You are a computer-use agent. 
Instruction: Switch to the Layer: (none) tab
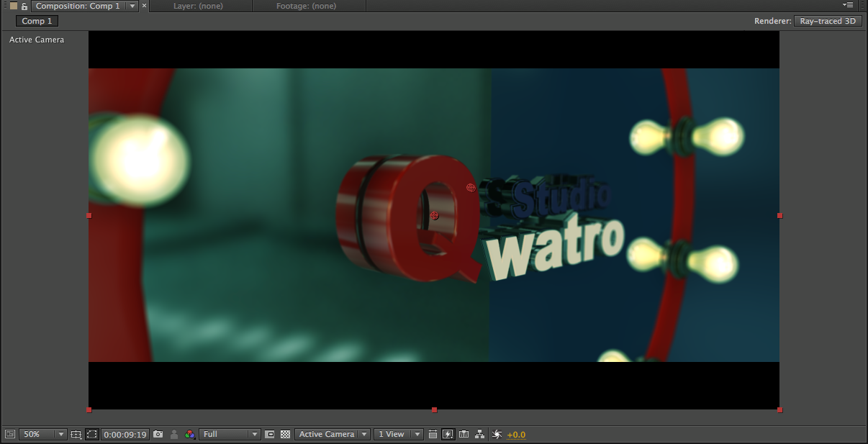[198, 6]
